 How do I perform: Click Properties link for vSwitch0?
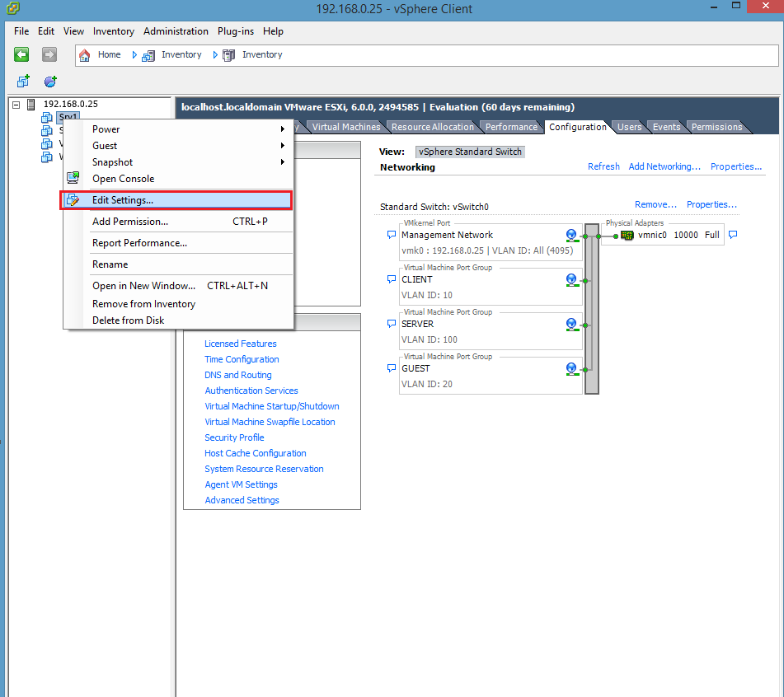point(711,204)
